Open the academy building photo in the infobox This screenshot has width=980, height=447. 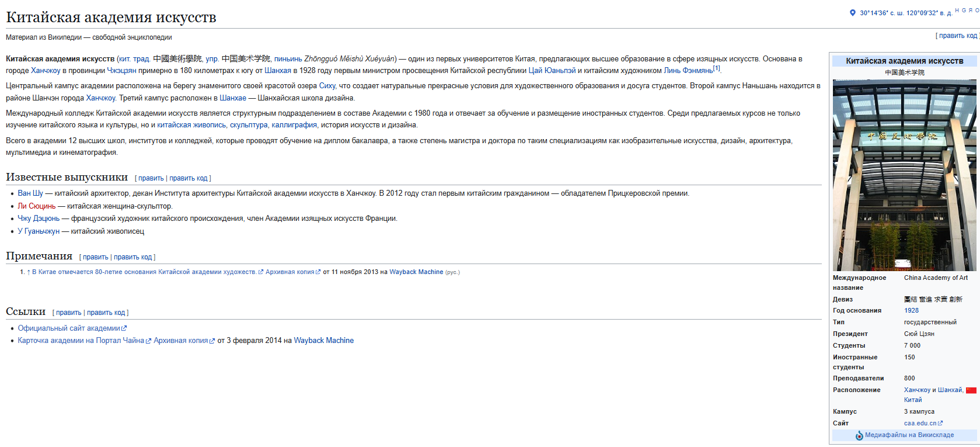(904, 175)
